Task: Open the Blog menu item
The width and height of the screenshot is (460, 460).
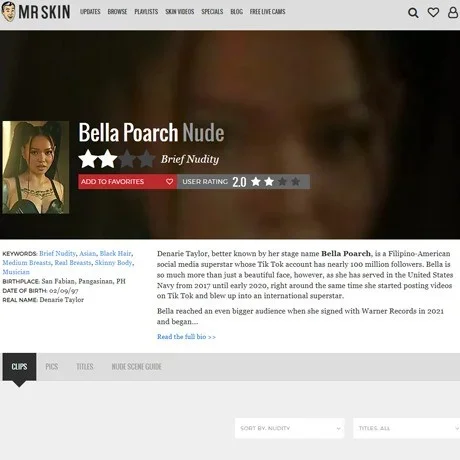Action: coord(236,12)
